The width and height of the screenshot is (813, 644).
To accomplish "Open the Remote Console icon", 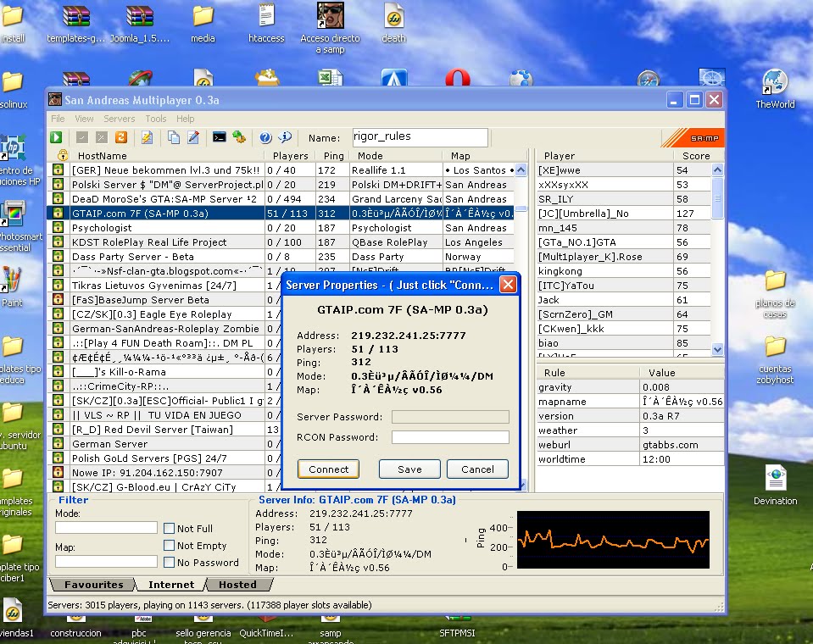I will pyautogui.click(x=219, y=137).
